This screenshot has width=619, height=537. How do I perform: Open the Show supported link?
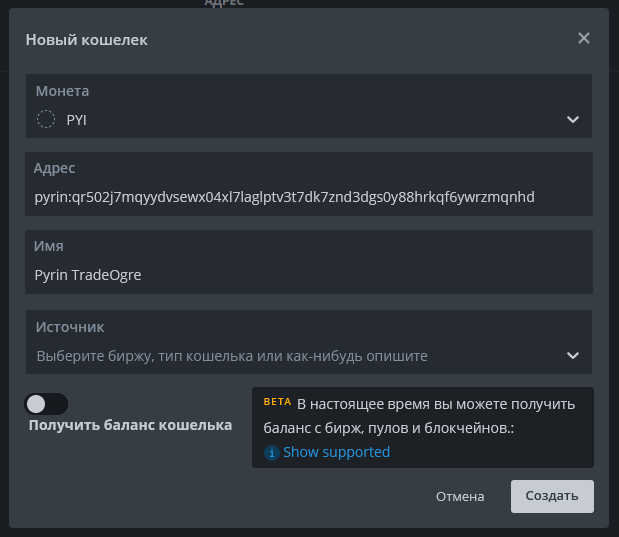pyautogui.click(x=336, y=452)
